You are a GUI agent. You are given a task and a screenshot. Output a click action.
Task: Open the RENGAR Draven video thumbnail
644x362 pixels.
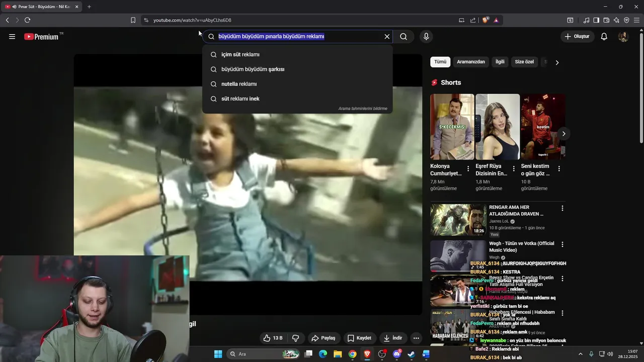tap(458, 220)
